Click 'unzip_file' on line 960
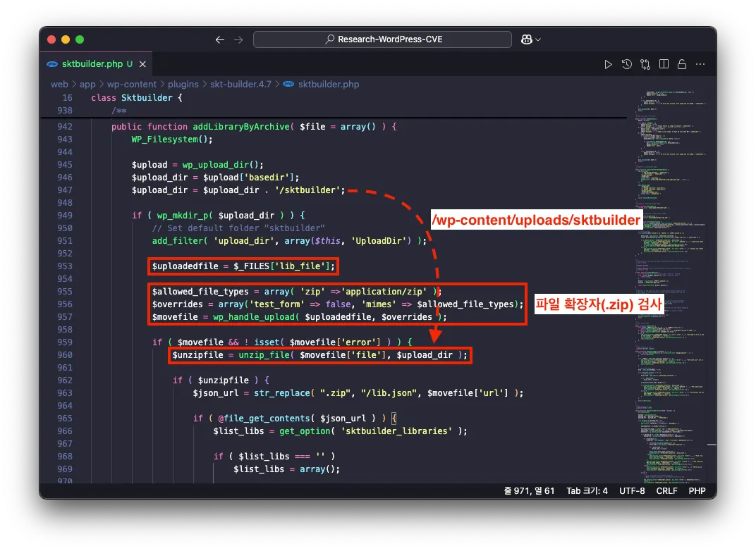The image size is (756, 551). pos(264,355)
